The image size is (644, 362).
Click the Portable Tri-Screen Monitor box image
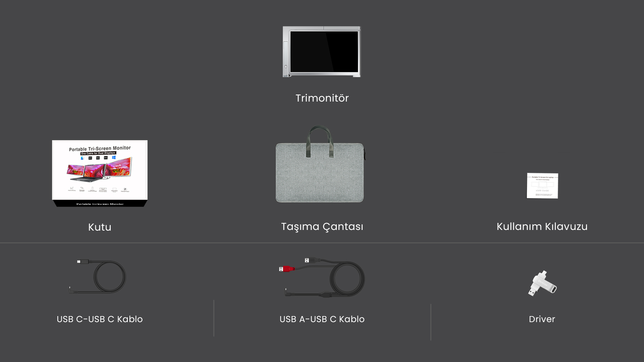(x=100, y=173)
